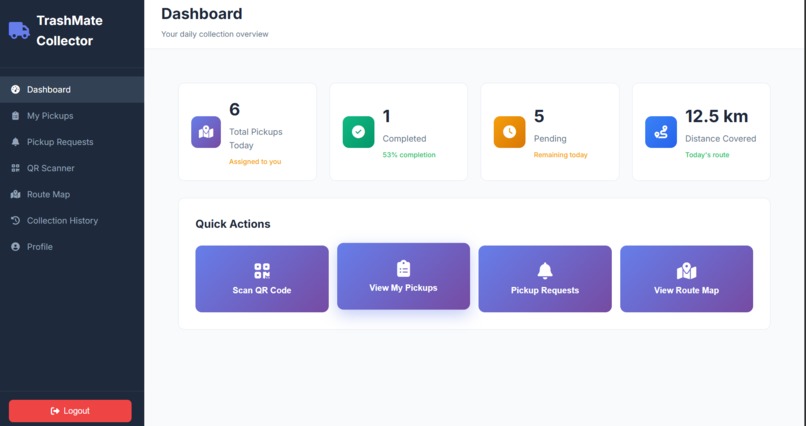Open Collection History page

coord(72,220)
